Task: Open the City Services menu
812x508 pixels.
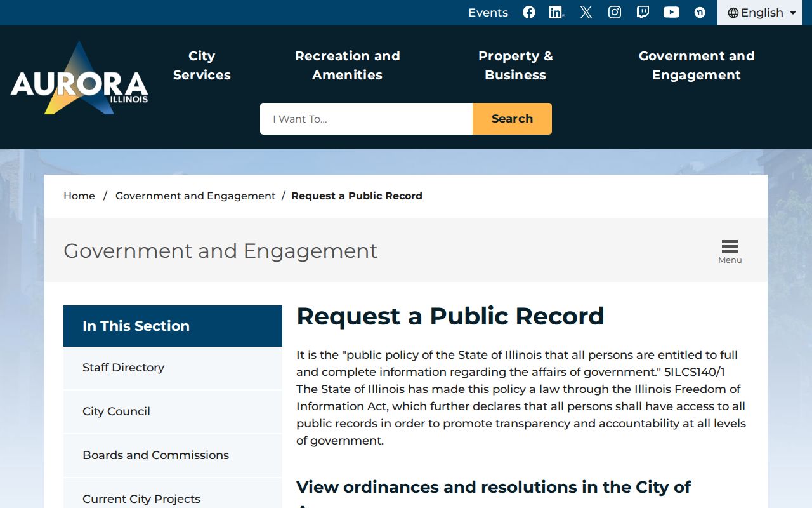Action: (x=202, y=65)
